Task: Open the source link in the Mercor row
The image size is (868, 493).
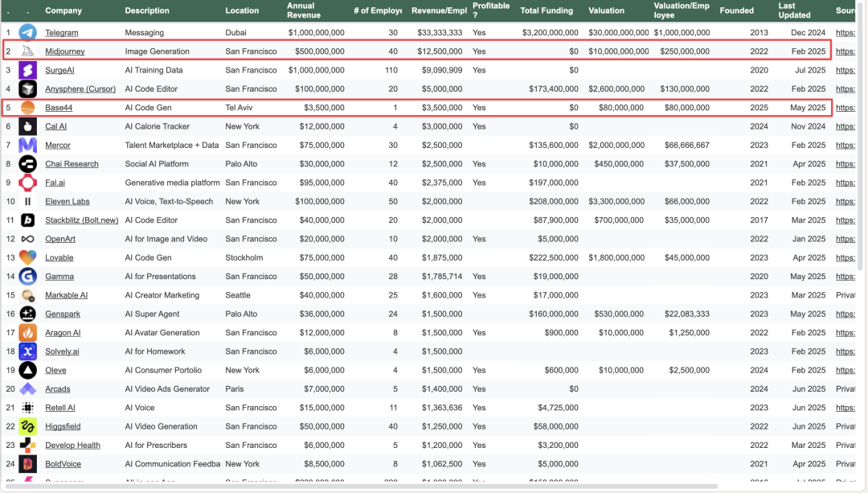Action: click(x=845, y=145)
